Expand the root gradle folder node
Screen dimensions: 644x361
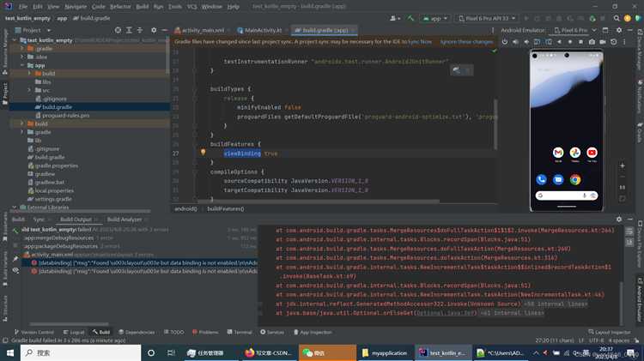[22, 132]
